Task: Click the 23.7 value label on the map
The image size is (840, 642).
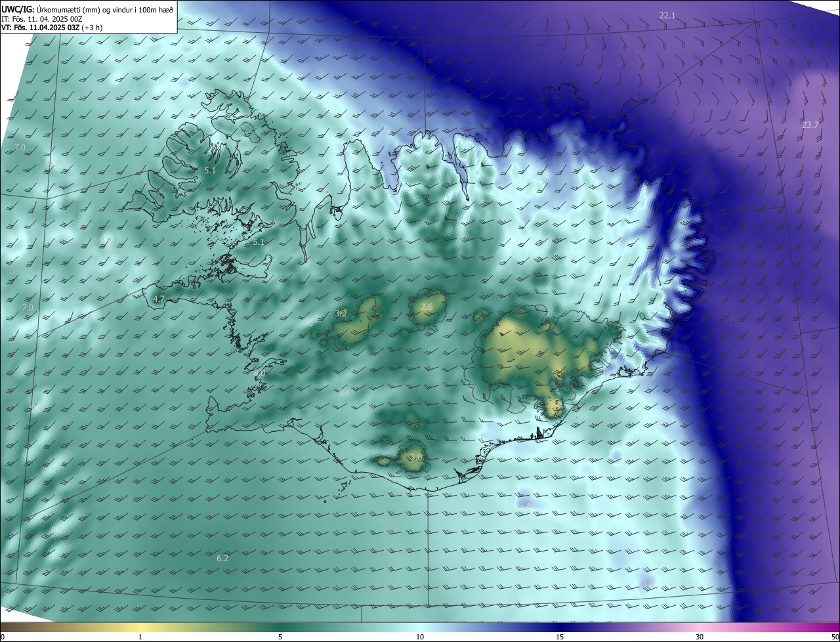Action: tap(810, 125)
